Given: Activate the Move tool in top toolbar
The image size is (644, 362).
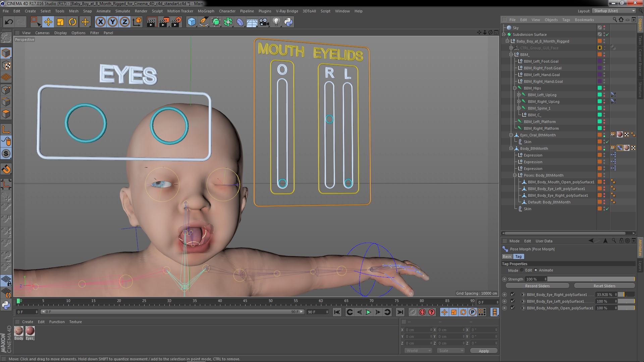Looking at the screenshot, I should pos(48,22).
